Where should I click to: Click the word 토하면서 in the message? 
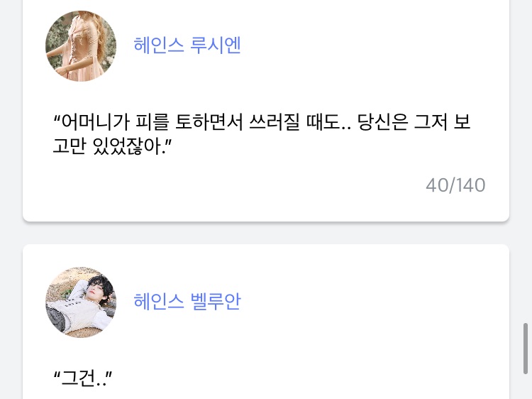tap(209, 121)
